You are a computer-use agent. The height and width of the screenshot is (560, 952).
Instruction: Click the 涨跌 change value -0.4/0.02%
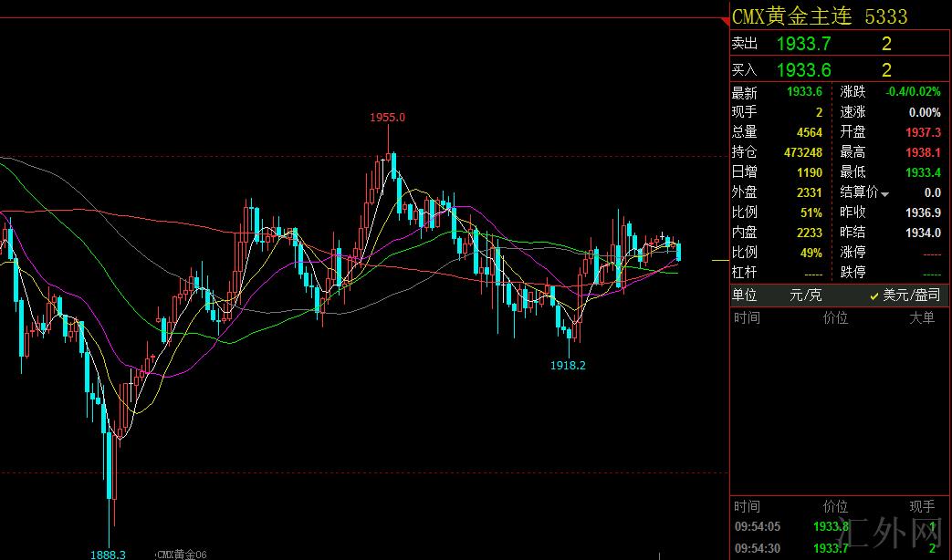pyautogui.click(x=913, y=92)
